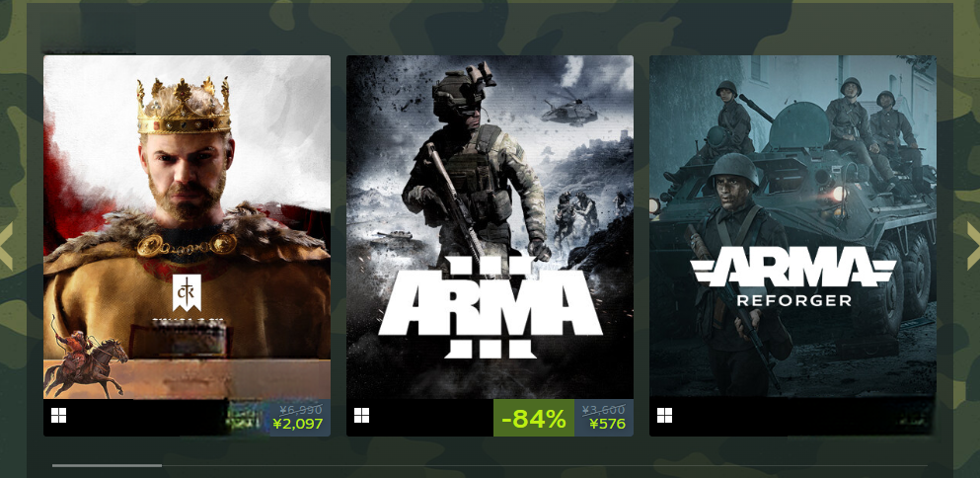This screenshot has height=478, width=980.
Task: Open the Arma Reforger armored vehicle artwork
Action: [792, 226]
